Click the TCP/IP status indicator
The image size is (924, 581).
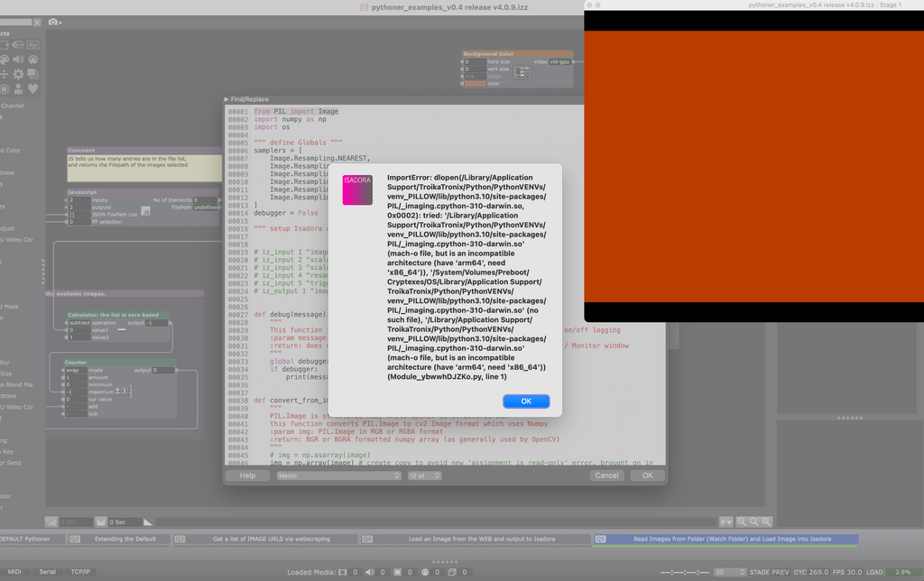(80, 572)
